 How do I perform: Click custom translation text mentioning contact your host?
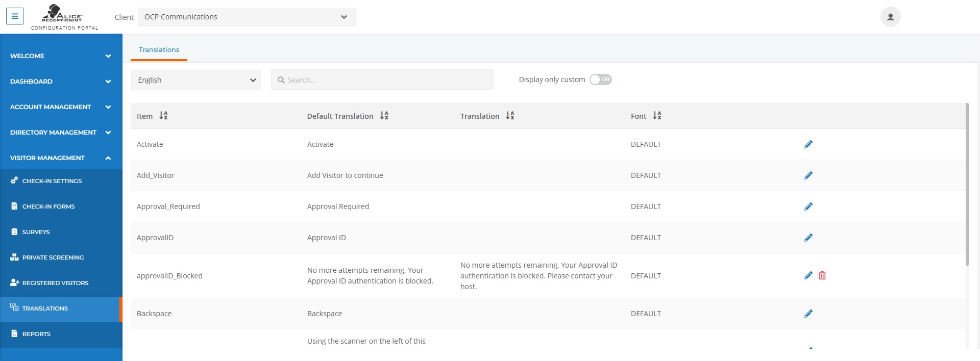pos(538,276)
